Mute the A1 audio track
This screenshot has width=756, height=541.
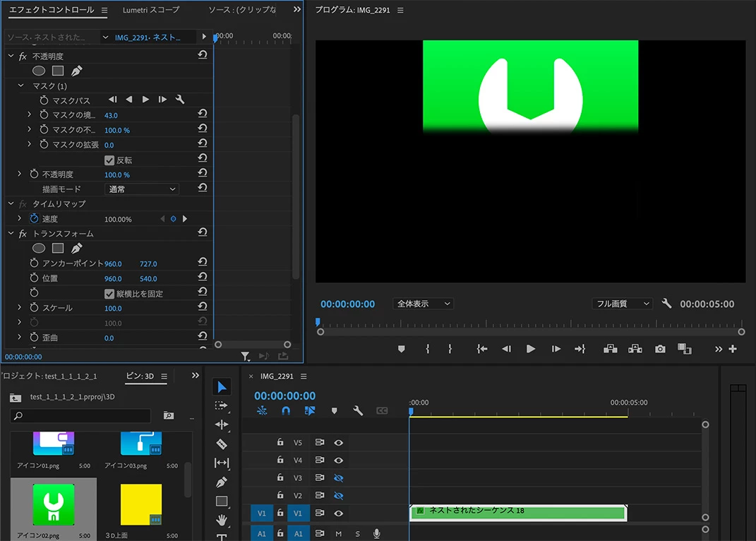coord(338,534)
